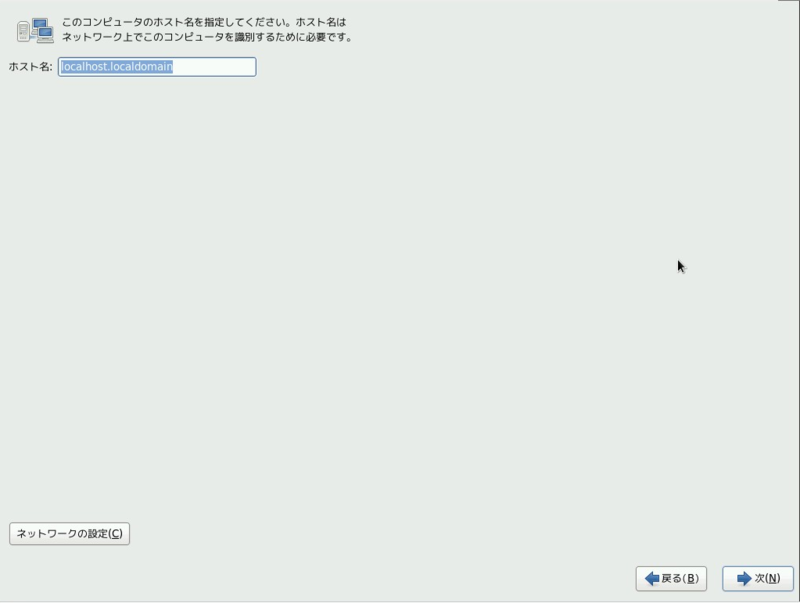Click 次(N) to continue installation
Image resolution: width=800 pixels, height=603 pixels.
pyautogui.click(x=758, y=578)
